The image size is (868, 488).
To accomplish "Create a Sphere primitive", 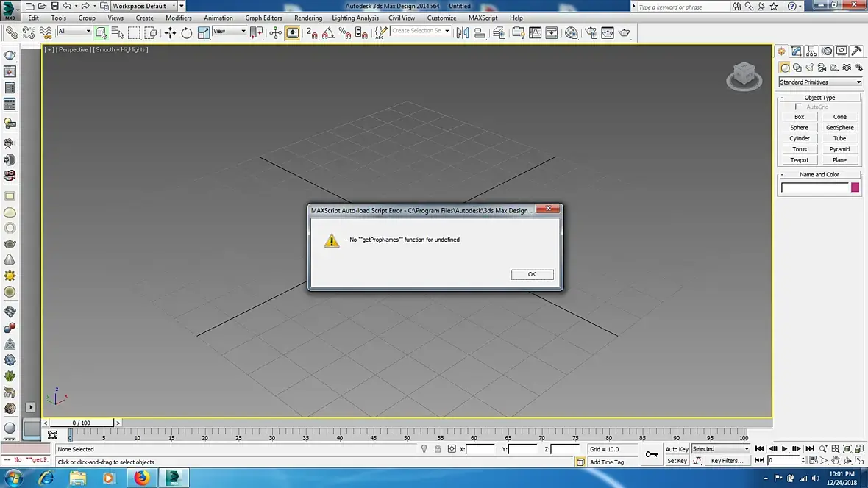I will [800, 128].
